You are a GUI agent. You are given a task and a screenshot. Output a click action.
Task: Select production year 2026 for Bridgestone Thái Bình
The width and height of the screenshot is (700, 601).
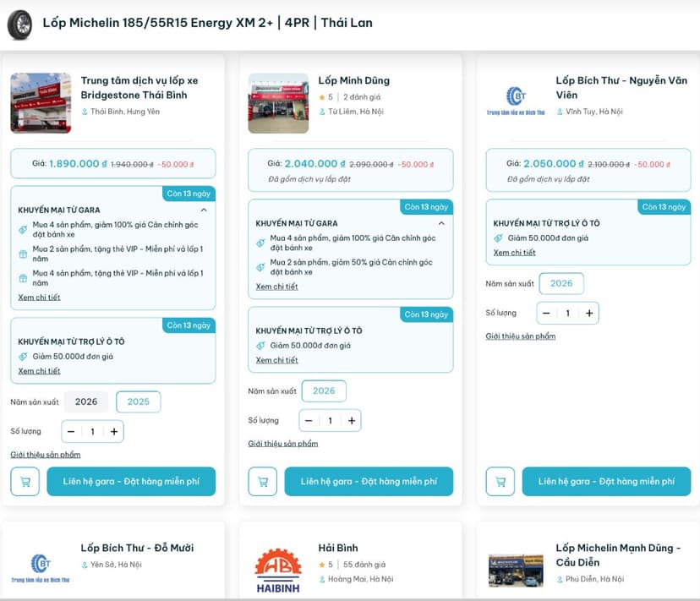[86, 402]
